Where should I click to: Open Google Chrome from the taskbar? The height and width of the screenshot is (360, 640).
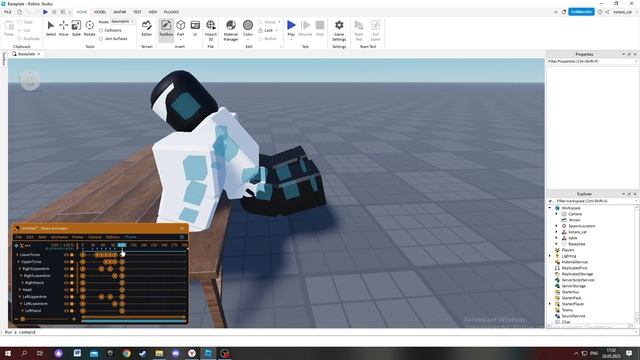point(127,353)
